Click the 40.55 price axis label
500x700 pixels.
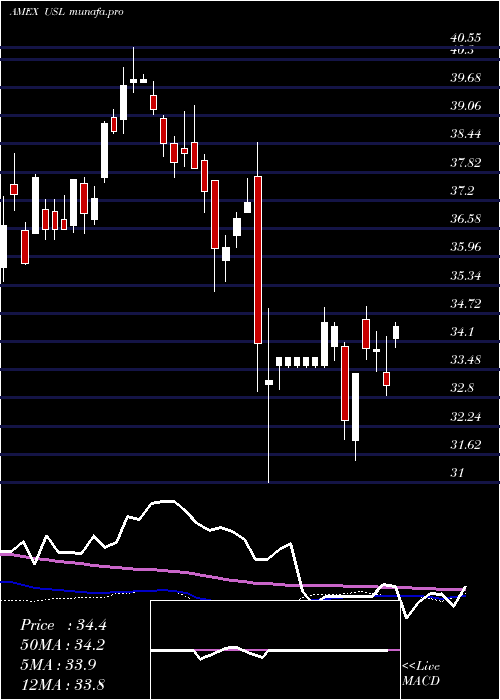466,38
